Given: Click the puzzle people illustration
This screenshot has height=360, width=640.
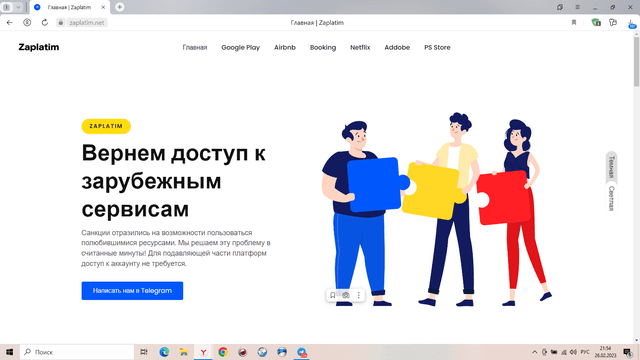Looking at the screenshot, I should point(437,209).
